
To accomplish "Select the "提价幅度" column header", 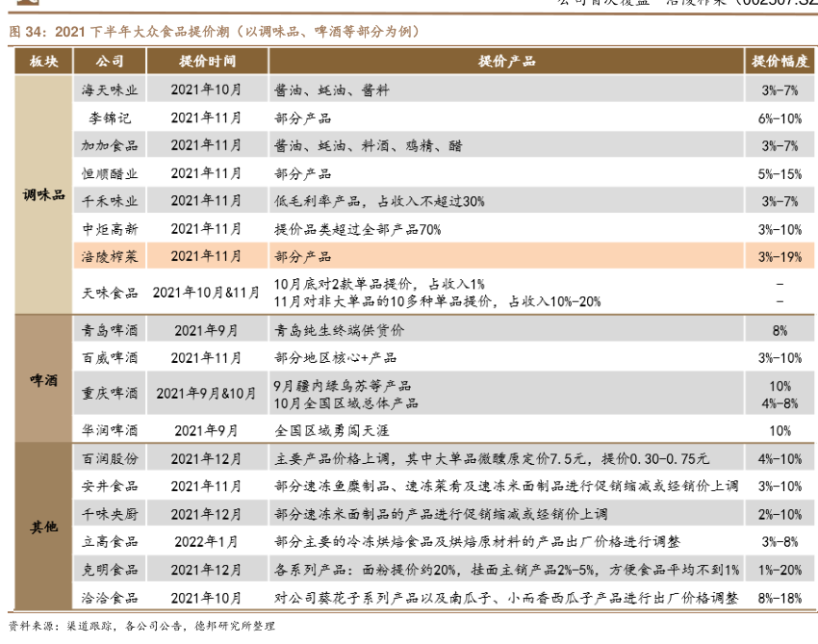I will [780, 62].
